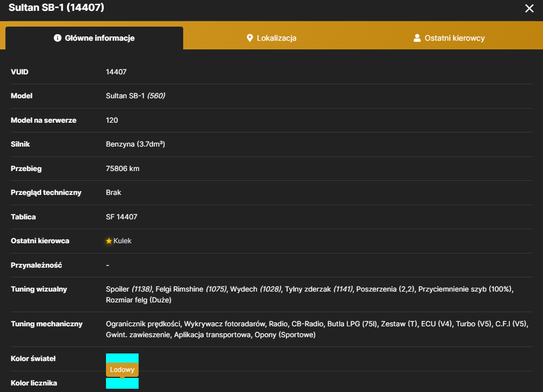
Task: Click the Spoiler (1138) tuning entry
Action: pos(129,289)
